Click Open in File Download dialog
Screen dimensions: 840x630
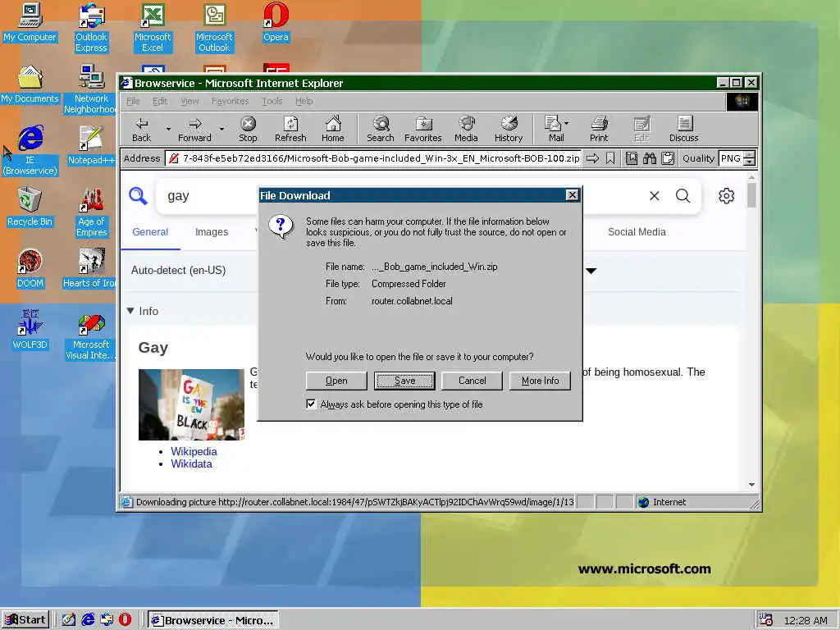coord(336,381)
